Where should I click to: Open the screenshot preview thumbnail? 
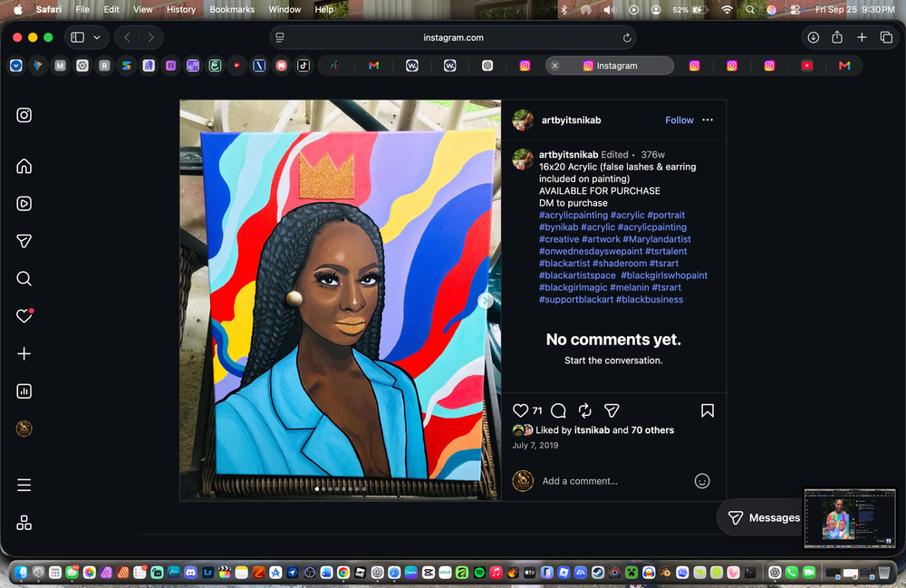[x=850, y=518]
